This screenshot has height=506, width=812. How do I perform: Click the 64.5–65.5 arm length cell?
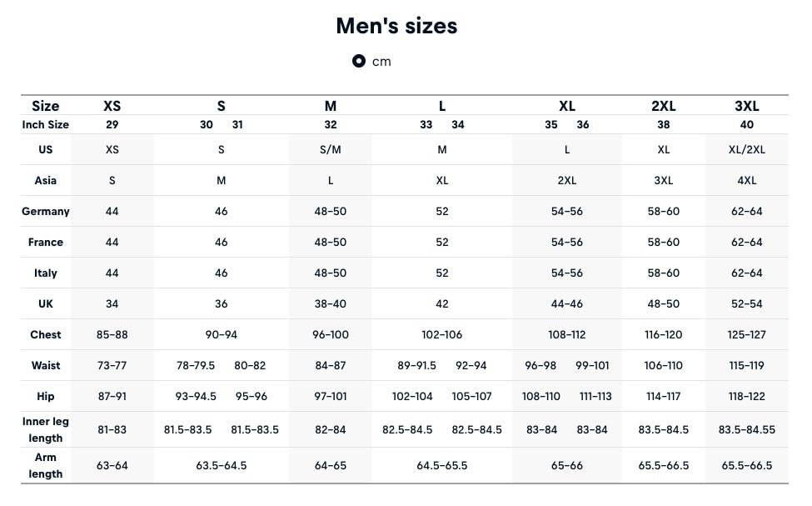[441, 465]
